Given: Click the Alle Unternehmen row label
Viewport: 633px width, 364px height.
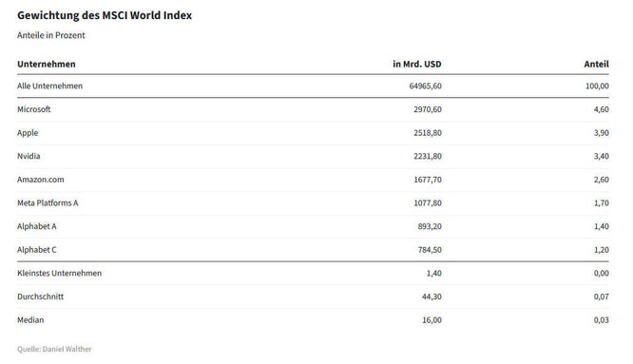Looking at the screenshot, I should (49, 86).
